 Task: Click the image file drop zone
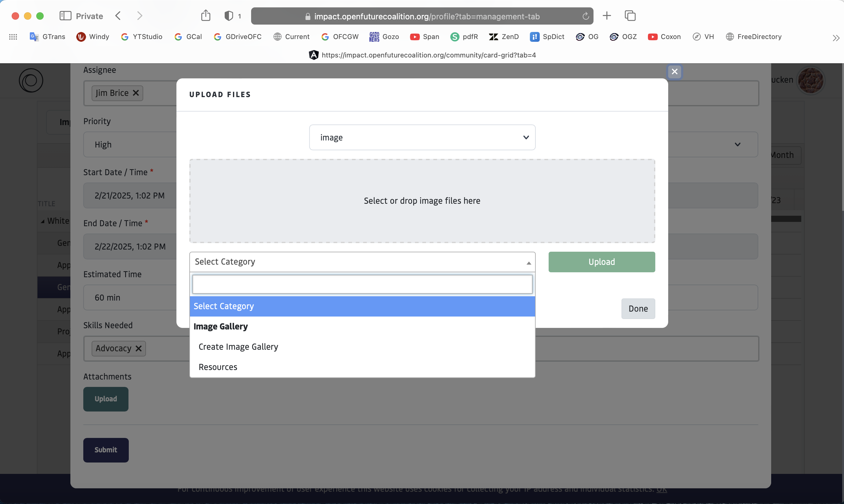coord(422,201)
